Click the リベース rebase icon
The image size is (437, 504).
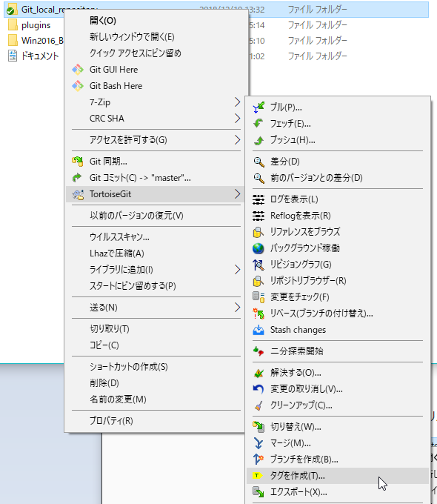pos(258,314)
